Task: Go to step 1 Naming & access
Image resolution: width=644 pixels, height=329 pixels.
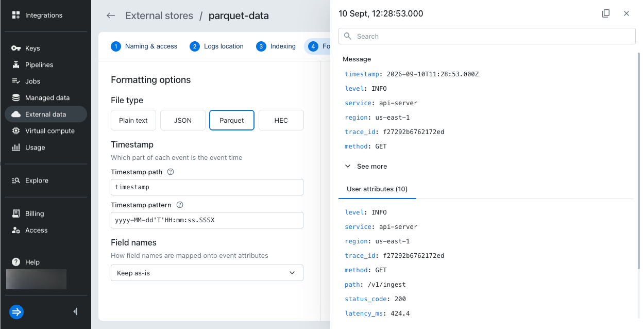Action: coord(144,46)
